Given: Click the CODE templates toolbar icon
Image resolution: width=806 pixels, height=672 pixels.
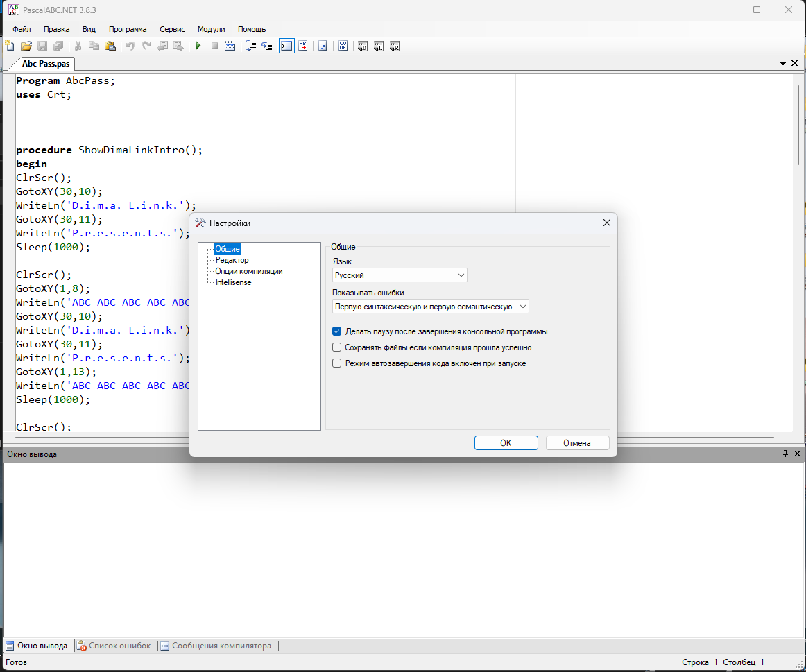Looking at the screenshot, I should coord(343,46).
